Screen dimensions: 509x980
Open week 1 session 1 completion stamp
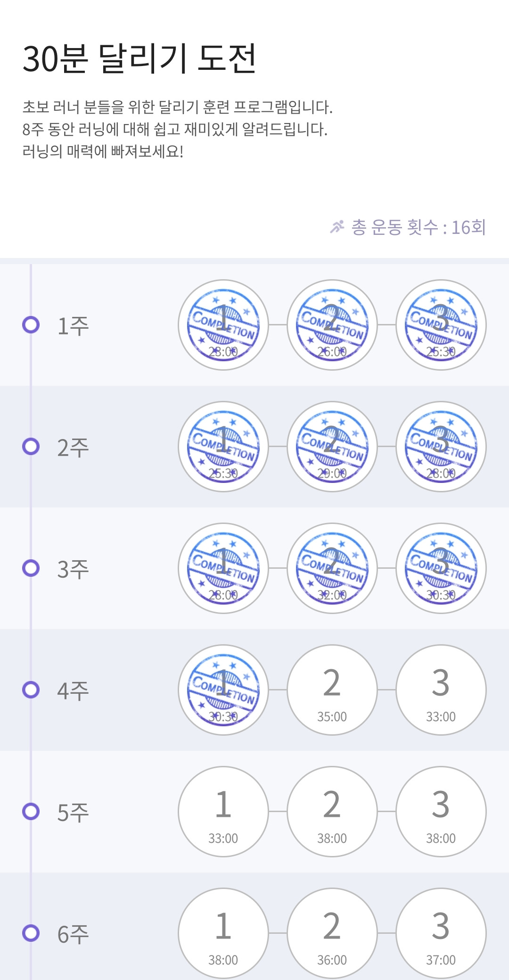click(223, 325)
